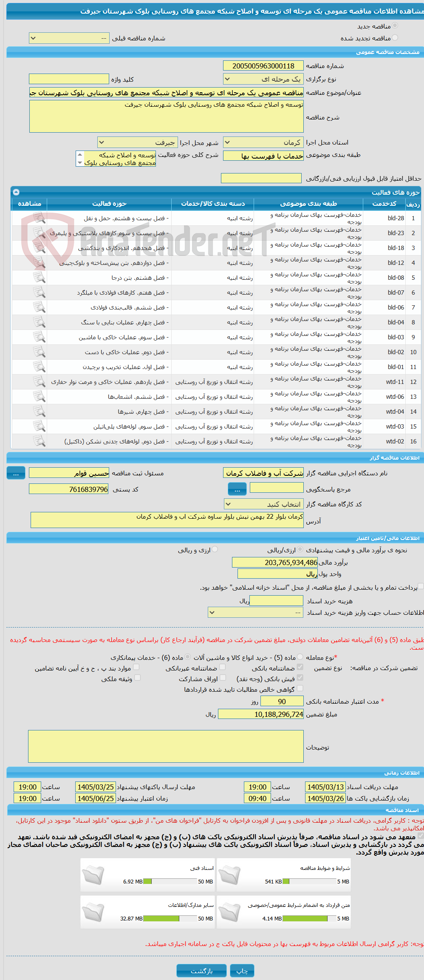Open view icon for row wtd-11
The image size is (424, 980).
[39, 382]
